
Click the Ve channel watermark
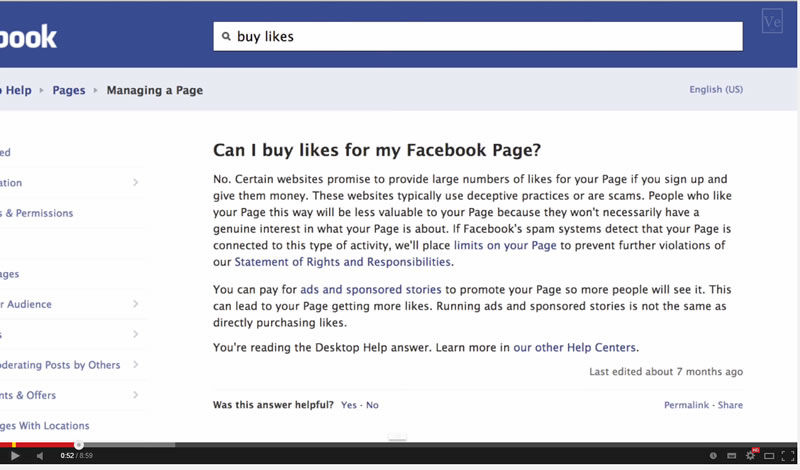(x=771, y=22)
